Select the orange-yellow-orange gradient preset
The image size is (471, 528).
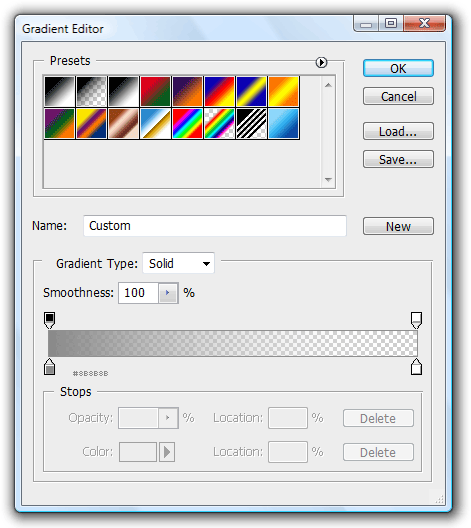pos(283,91)
